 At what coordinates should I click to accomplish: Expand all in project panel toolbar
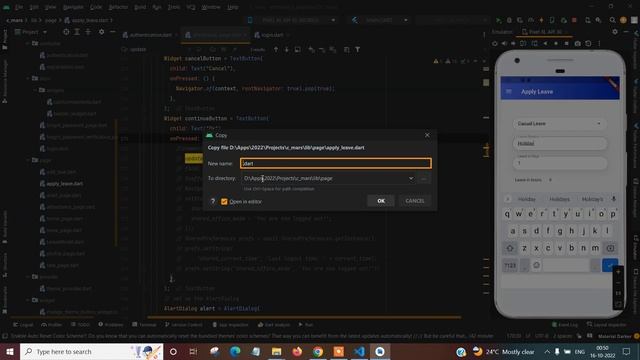point(77,32)
